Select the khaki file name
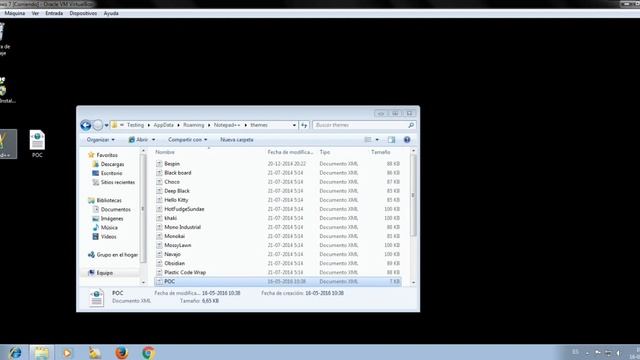 pos(171,218)
